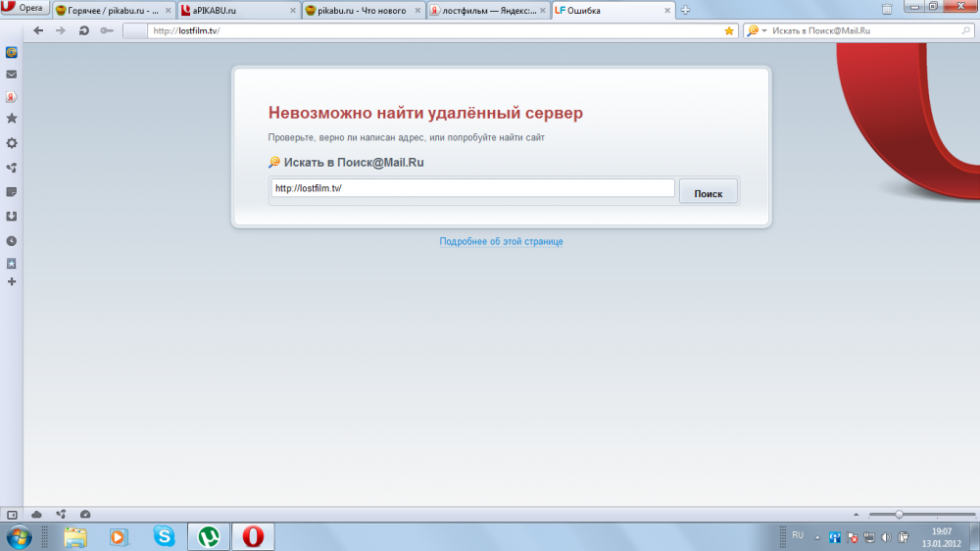Go back using the back arrow
Viewport: 980px width, 551px height.
click(38, 30)
